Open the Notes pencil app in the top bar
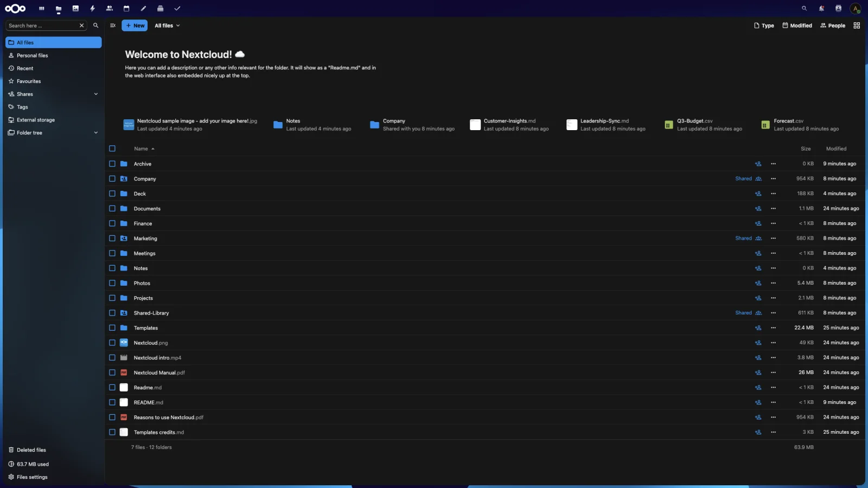The height and width of the screenshot is (488, 868). [x=143, y=8]
